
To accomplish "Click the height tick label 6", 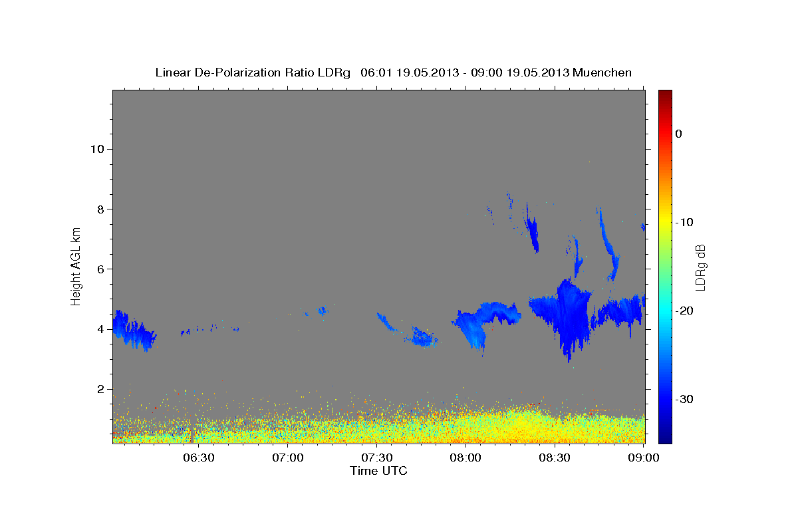I will [x=100, y=269].
